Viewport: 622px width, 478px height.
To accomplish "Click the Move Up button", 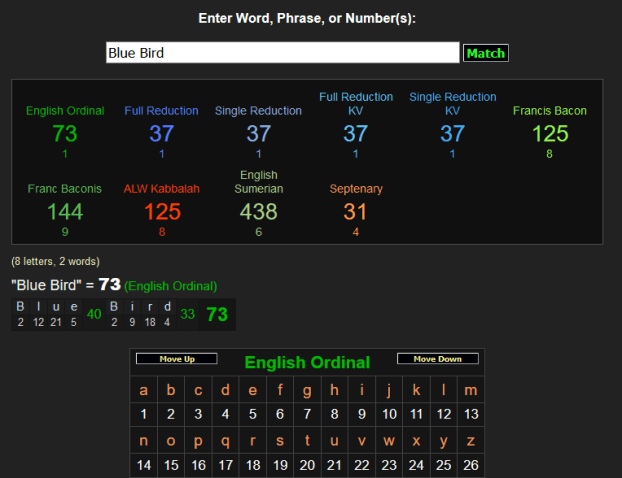I will [176, 359].
